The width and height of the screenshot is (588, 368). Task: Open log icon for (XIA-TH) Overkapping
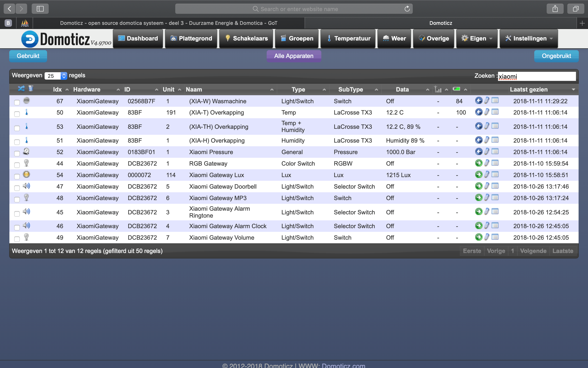(x=495, y=126)
